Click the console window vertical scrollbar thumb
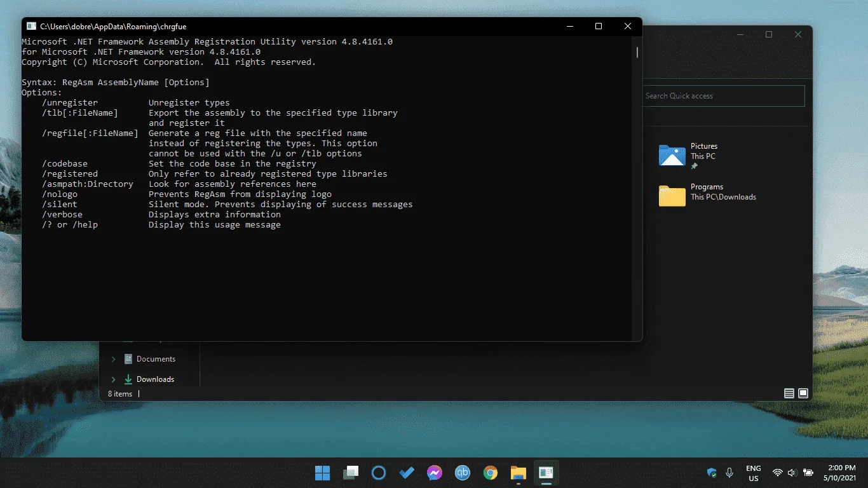 click(637, 52)
